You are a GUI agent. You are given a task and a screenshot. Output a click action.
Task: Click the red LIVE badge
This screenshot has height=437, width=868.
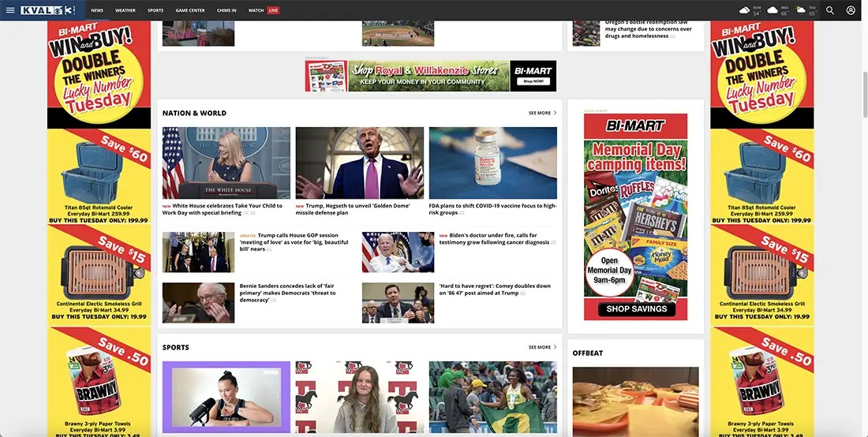click(x=273, y=10)
